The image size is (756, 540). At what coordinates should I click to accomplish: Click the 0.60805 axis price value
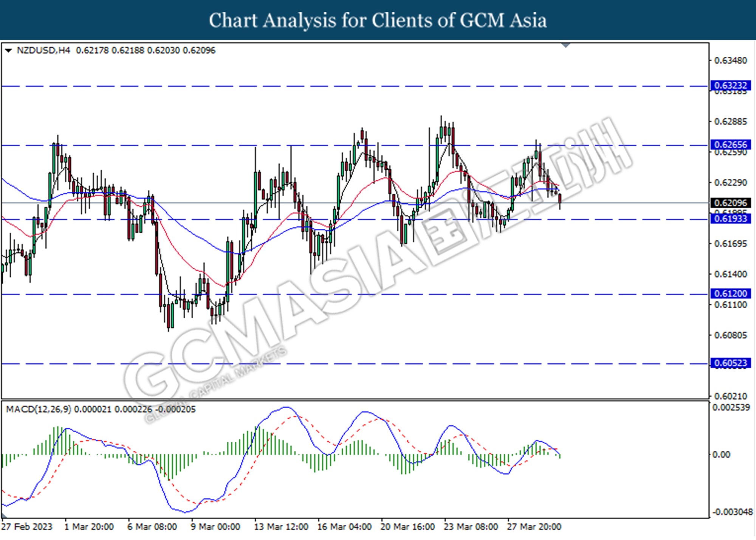pyautogui.click(x=730, y=335)
